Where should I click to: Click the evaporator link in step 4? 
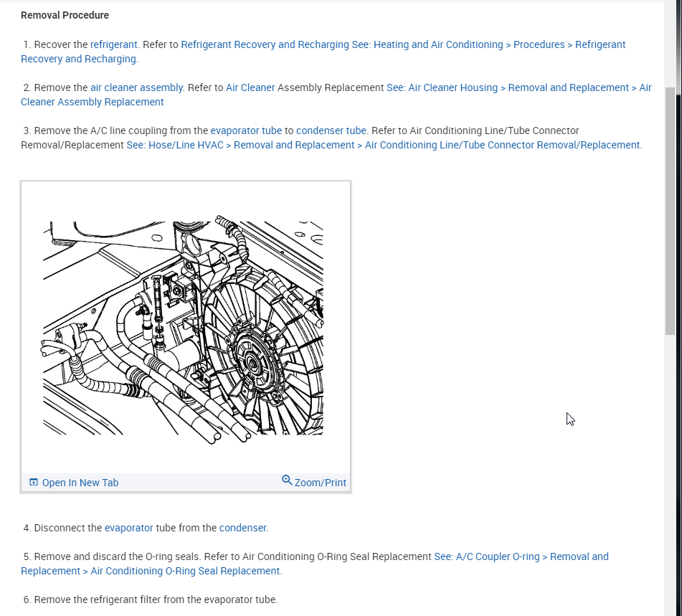click(x=129, y=528)
